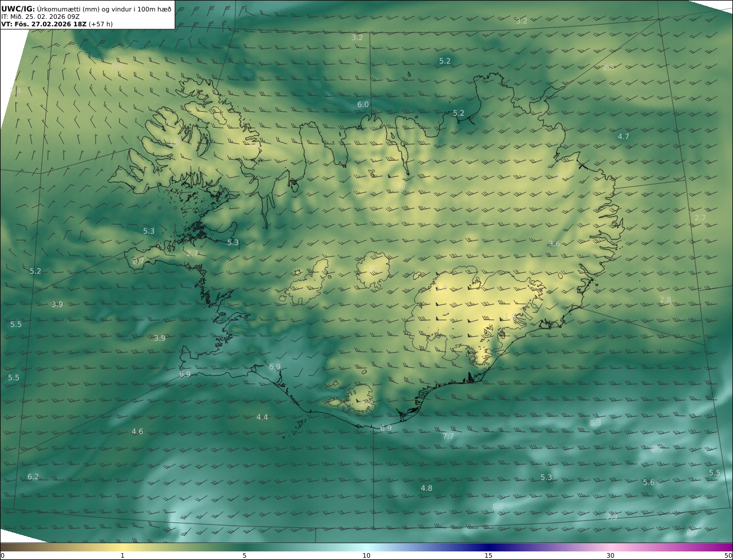Click the 30 tick on the color scale
This screenshot has height=560, width=733.
(x=610, y=555)
